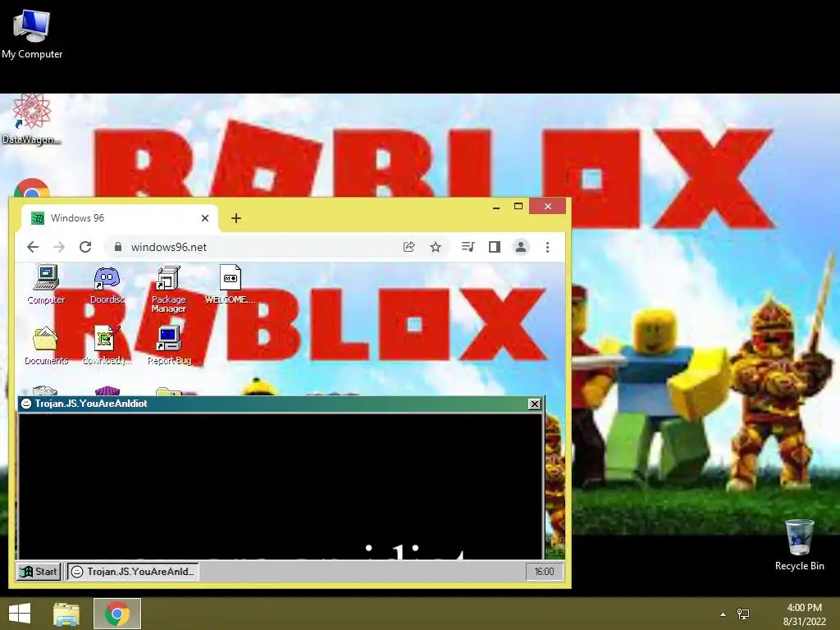Select the Windows 96 tab
Screen dimensions: 840x630
tap(119, 218)
